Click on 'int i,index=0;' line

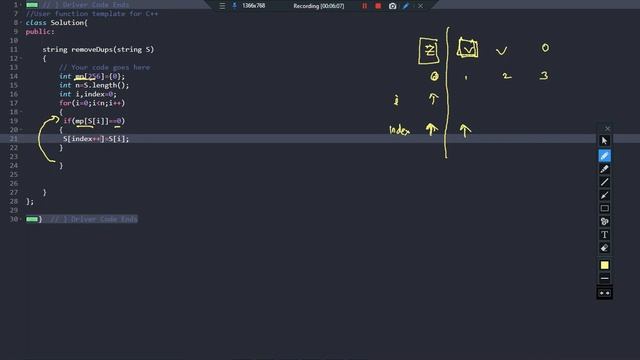88,94
